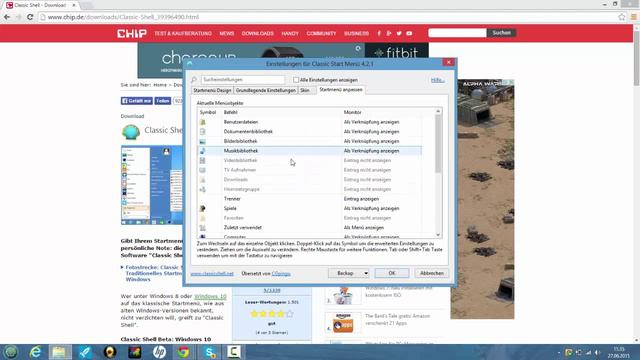This screenshot has height=360, width=640.
Task: Click the Videobibliothek film icon
Action: coord(202,160)
